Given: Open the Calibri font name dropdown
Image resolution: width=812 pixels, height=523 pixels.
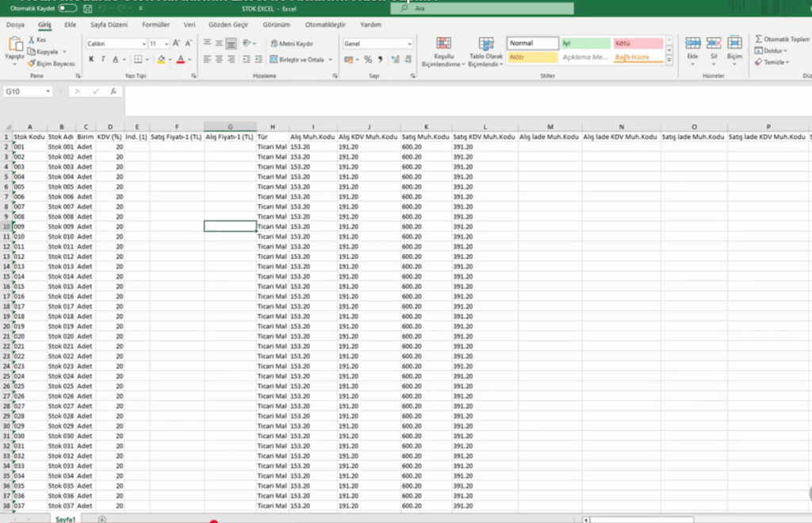Looking at the screenshot, I should coord(144,44).
